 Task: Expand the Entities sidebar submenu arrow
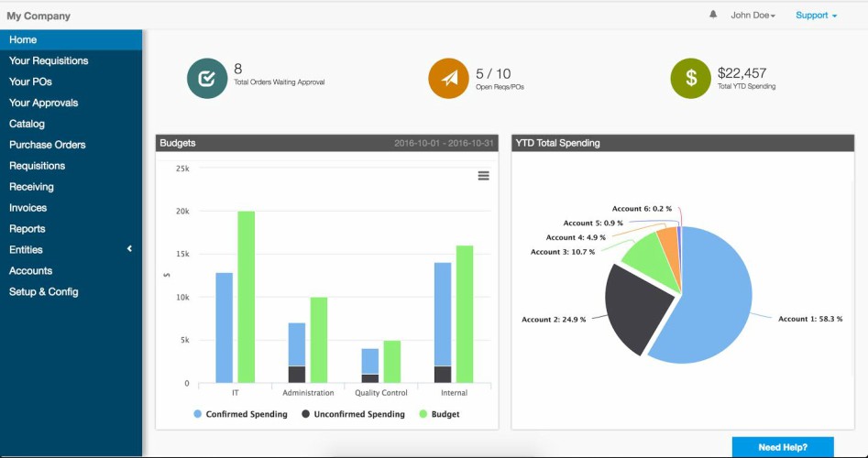pos(129,249)
